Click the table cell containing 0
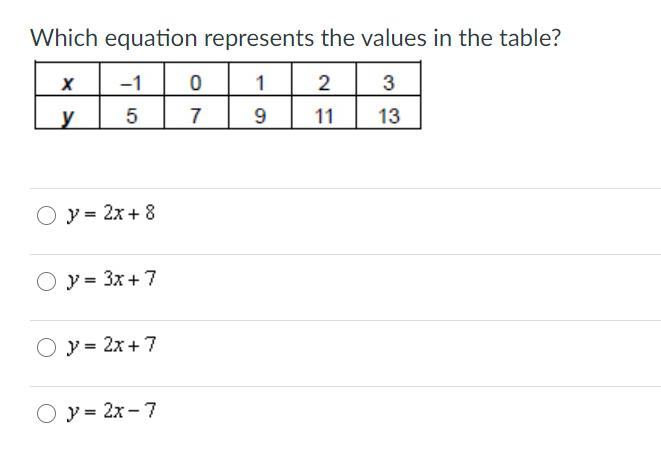The image size is (661, 458). tap(196, 79)
